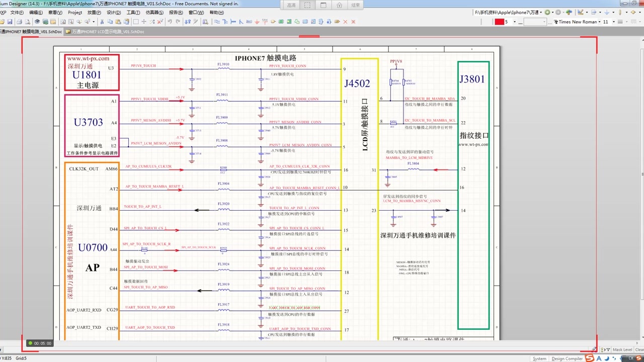Open the font size 11 dropdown
The width and height of the screenshot is (644, 362).
613,22
